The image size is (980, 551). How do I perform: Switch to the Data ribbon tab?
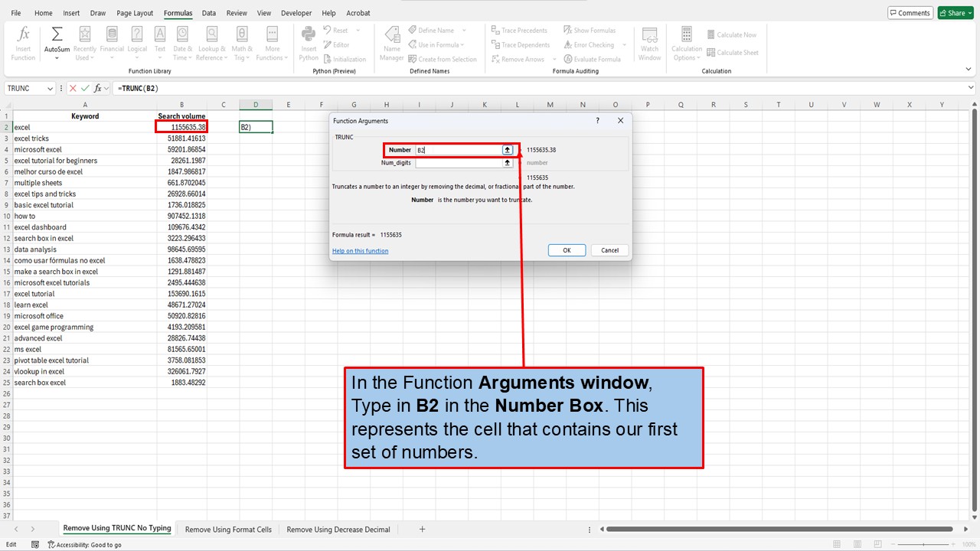(208, 12)
